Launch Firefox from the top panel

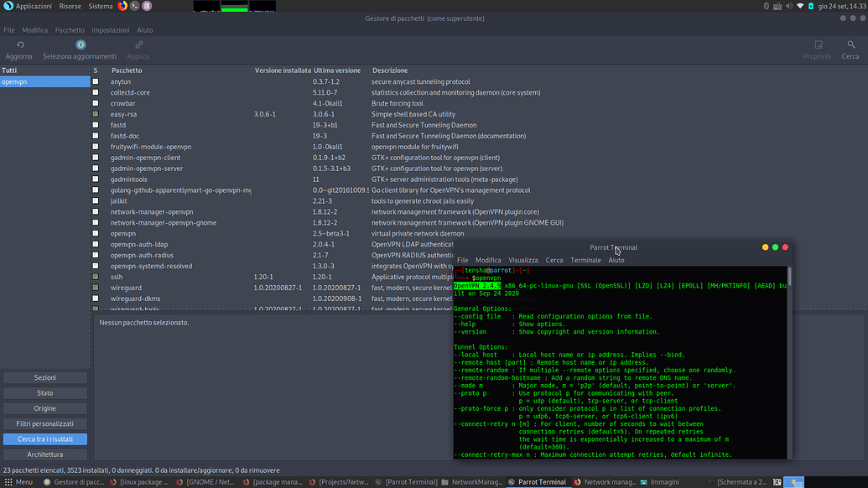pos(122,6)
